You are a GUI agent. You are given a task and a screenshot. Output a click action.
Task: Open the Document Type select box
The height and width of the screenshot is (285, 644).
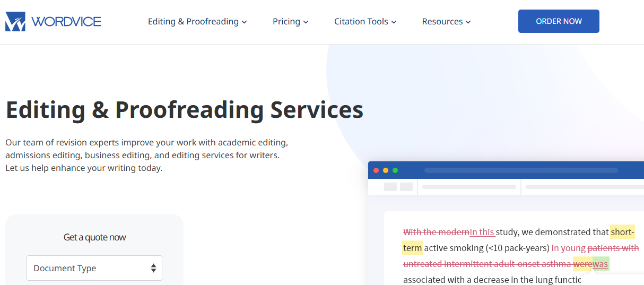(94, 268)
